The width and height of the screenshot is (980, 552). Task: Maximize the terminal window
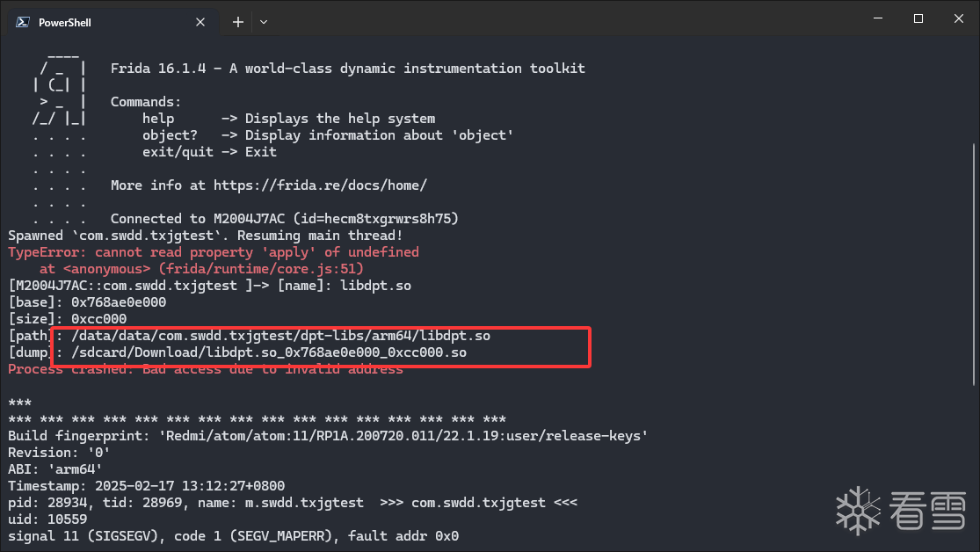918,18
